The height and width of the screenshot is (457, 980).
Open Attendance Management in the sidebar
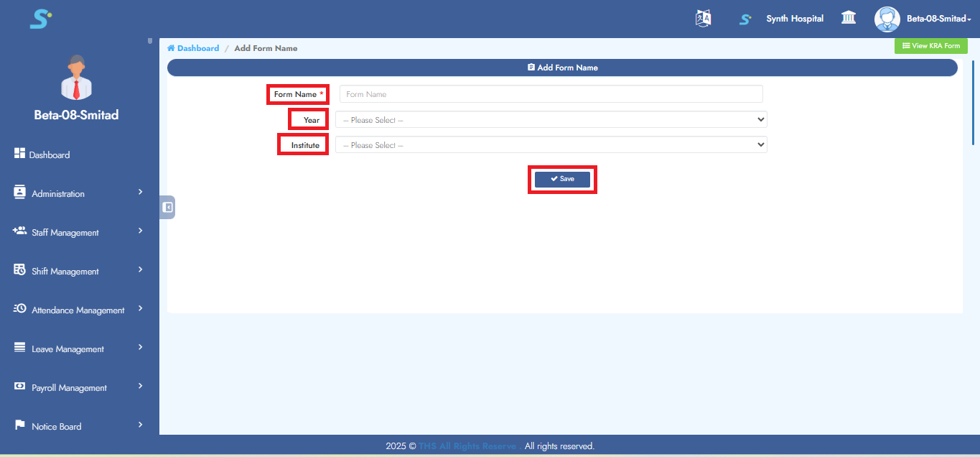click(78, 310)
